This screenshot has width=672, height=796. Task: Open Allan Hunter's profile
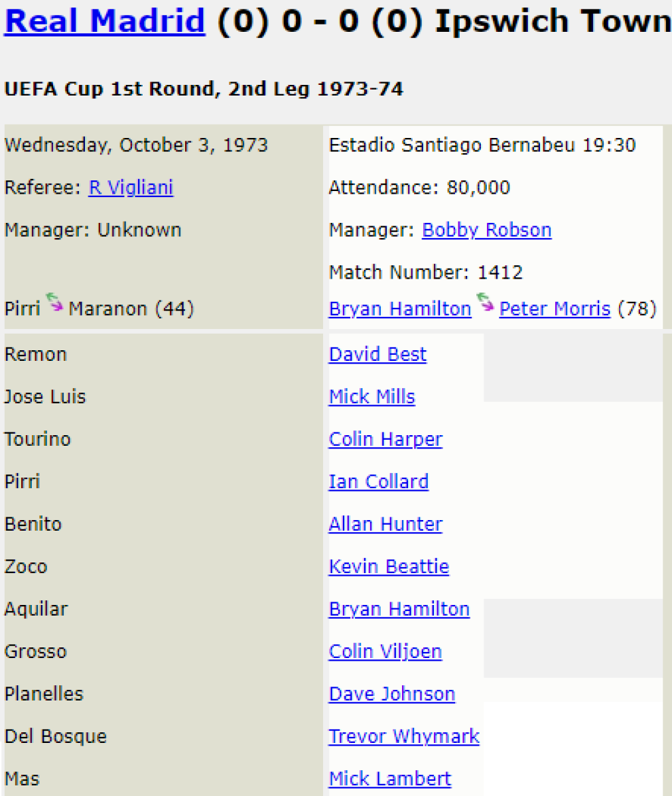coord(385,524)
